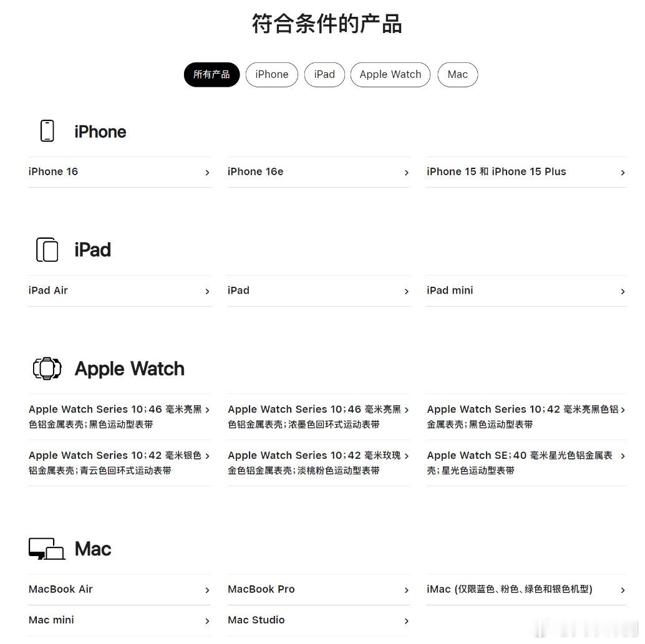This screenshot has height=644, width=645.
Task: Open Series 10 42毫米亮黑色 黑色运动型表带 link
Action: pos(526,416)
